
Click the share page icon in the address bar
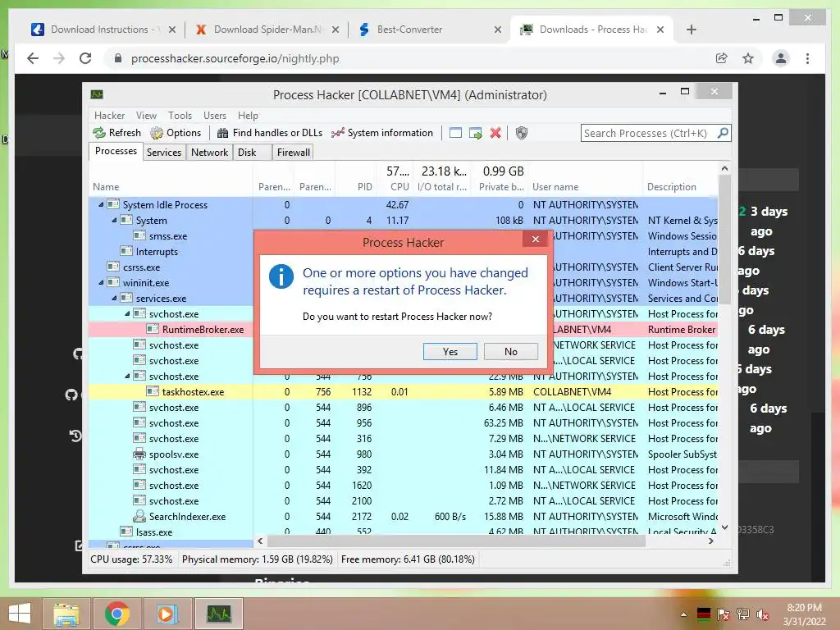(x=722, y=58)
